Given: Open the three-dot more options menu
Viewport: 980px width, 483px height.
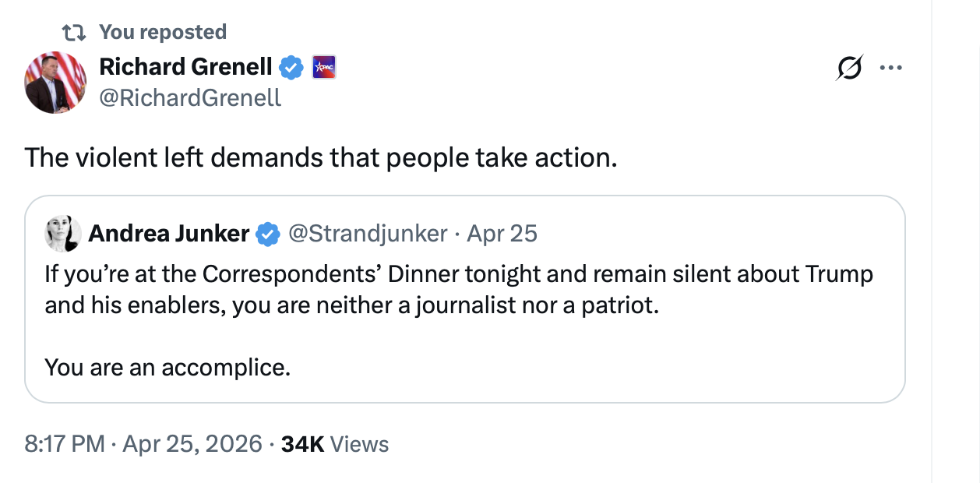Looking at the screenshot, I should tap(888, 68).
